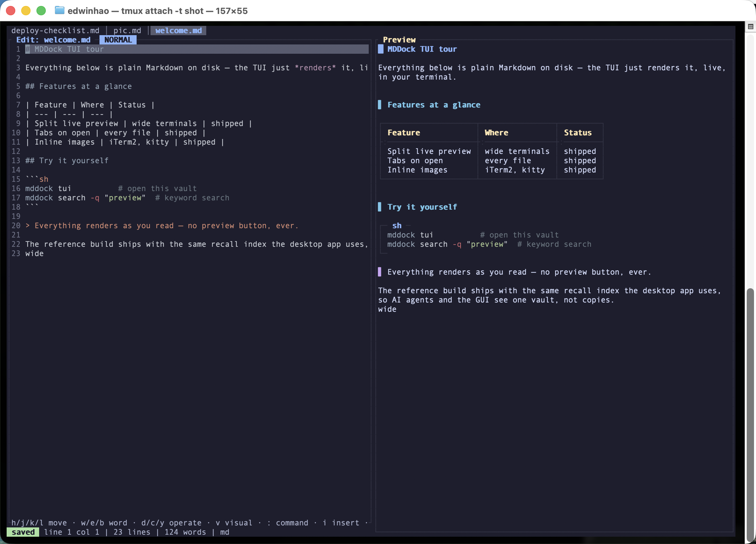756x544 pixels.
Task: Click the 'Status' table header in Preview
Action: click(578, 133)
